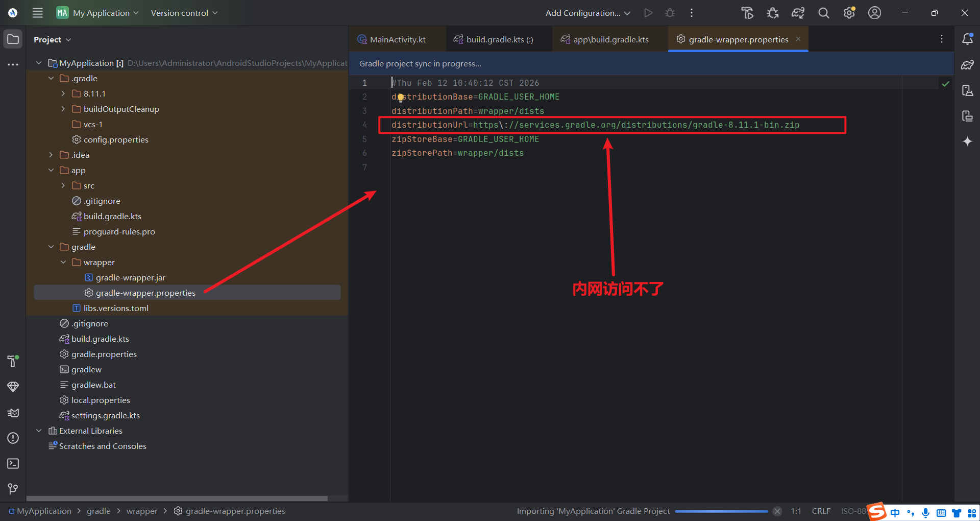
Task: Open the Terminal tool window
Action: pyautogui.click(x=13, y=464)
